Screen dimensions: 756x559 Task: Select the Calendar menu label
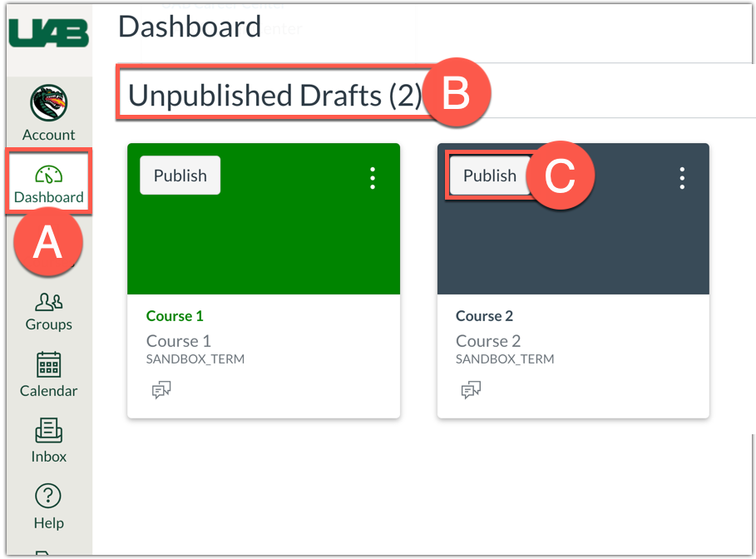48,391
